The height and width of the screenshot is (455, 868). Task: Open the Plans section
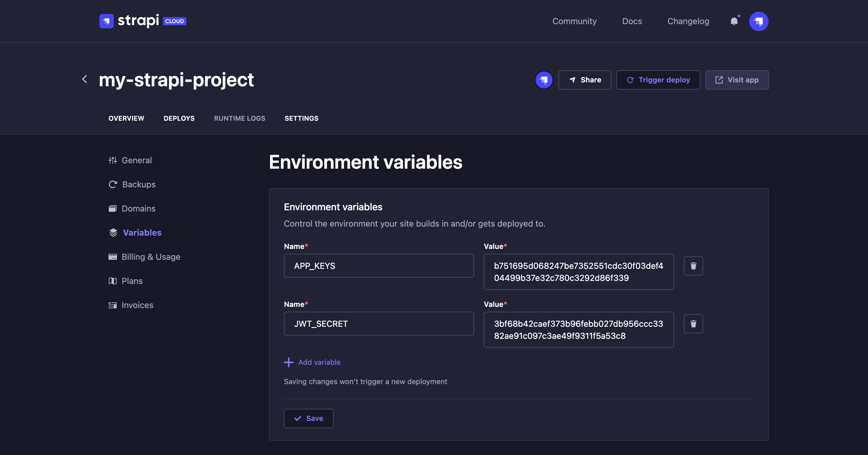tap(132, 281)
